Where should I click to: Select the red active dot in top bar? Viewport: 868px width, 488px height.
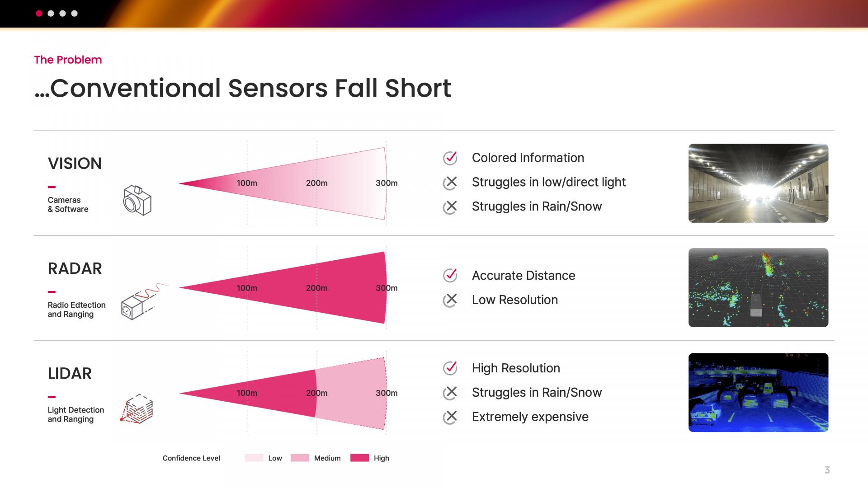pos(39,14)
